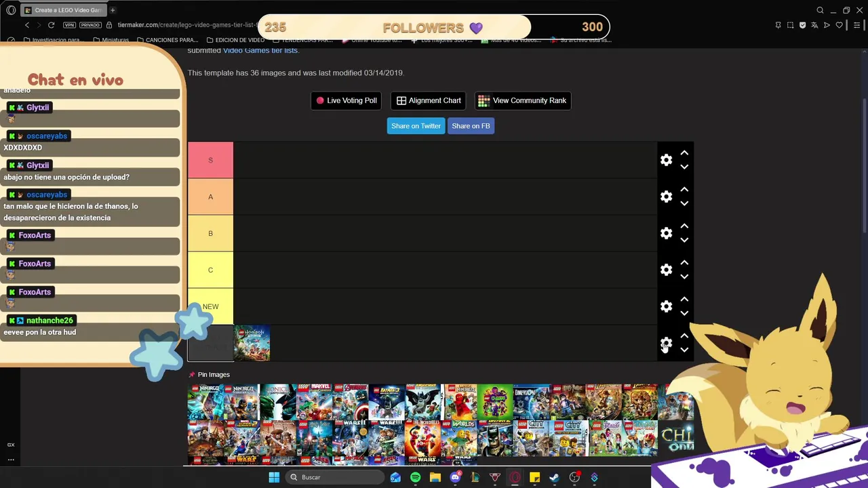Open Spotify from the taskbar
Image resolution: width=868 pixels, height=488 pixels.
point(415,477)
